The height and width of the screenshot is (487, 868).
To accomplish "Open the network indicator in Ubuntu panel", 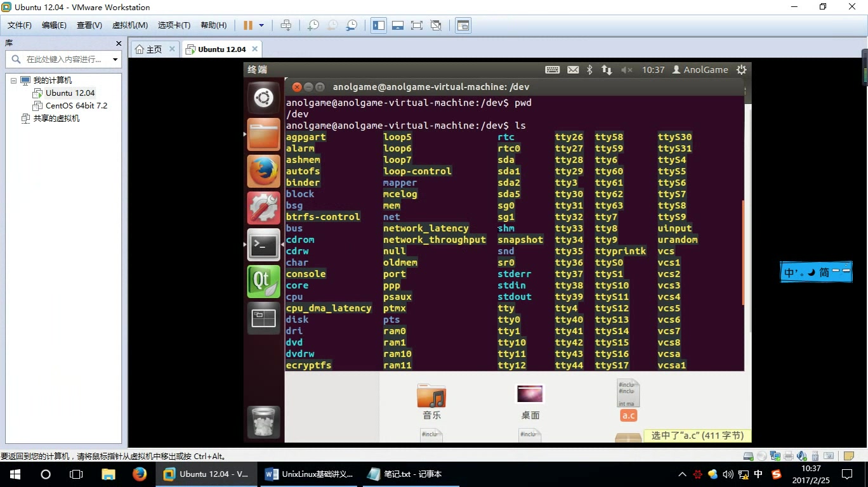I will tap(607, 70).
